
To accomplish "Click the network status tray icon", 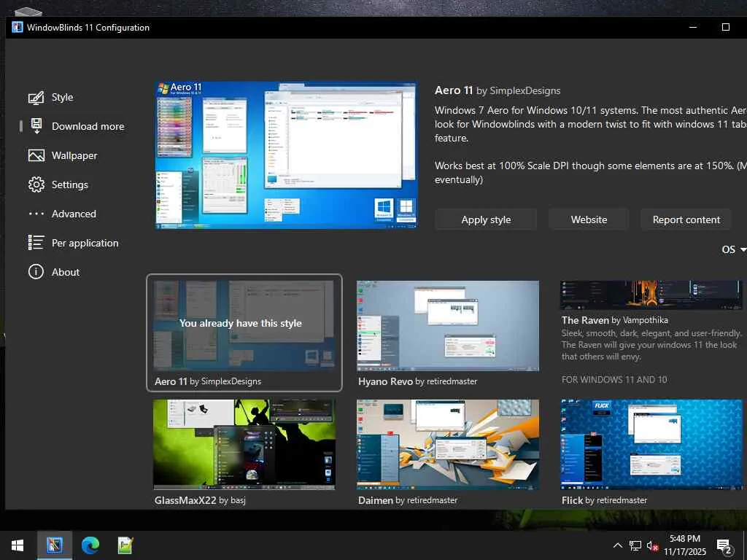I will point(635,545).
